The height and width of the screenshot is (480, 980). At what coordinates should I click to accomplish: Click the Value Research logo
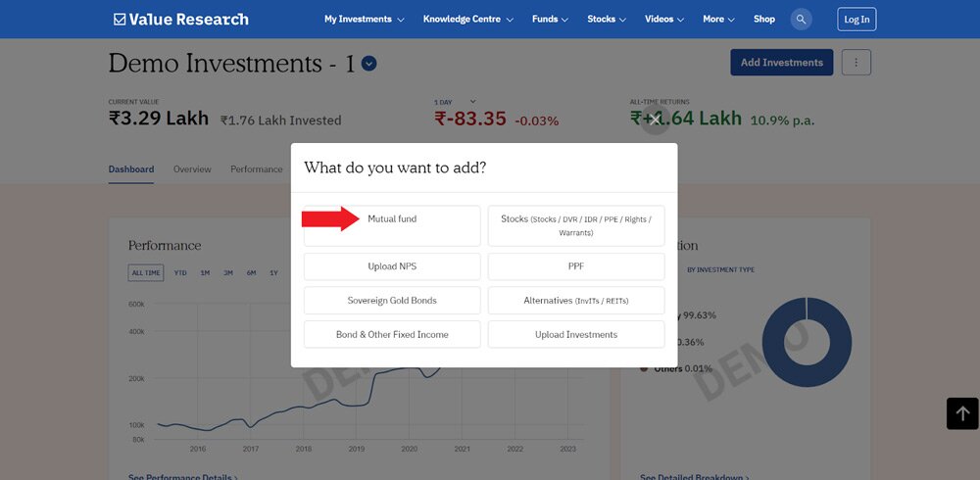point(181,19)
